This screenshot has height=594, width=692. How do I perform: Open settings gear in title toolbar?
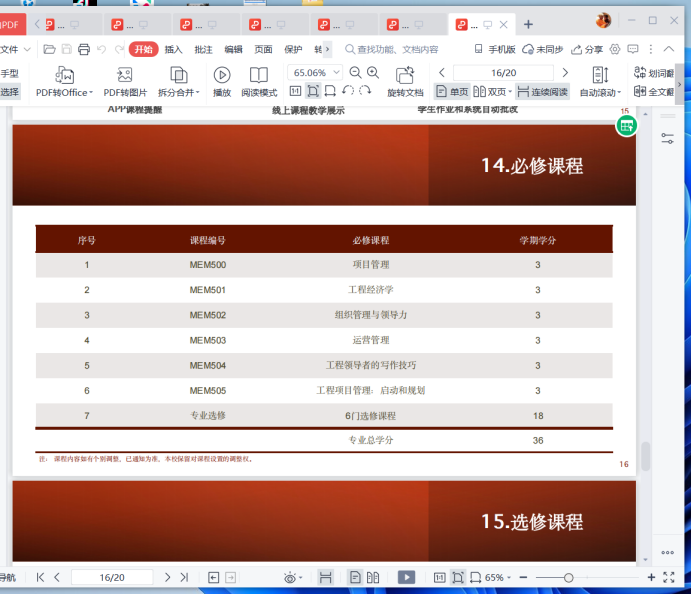615,49
